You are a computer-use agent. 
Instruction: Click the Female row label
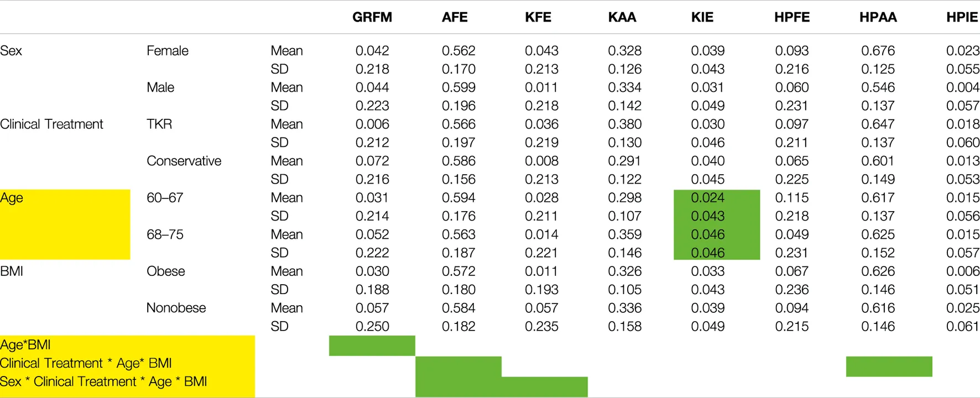click(167, 51)
